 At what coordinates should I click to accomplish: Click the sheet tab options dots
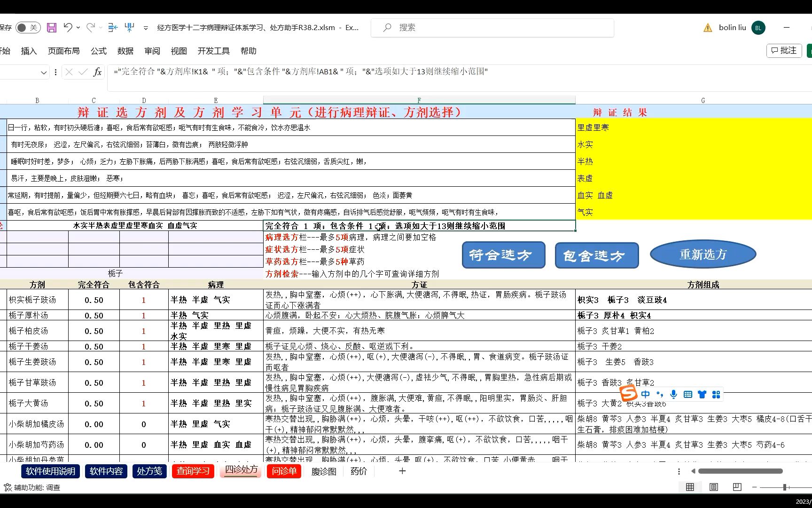[679, 471]
